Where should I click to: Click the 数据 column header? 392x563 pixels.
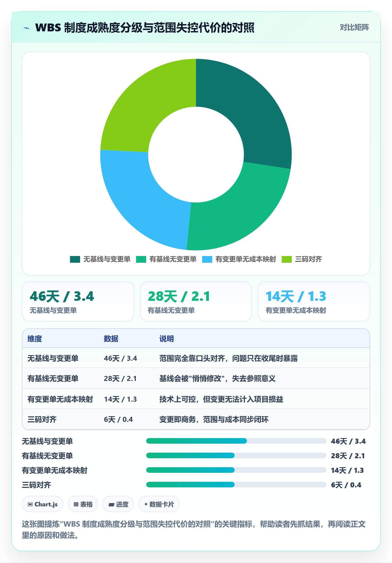click(111, 339)
